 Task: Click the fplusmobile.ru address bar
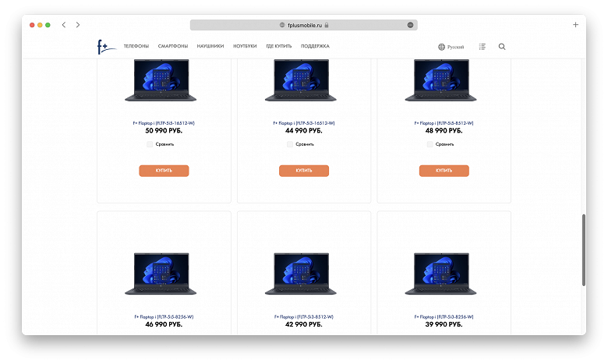[x=304, y=25]
